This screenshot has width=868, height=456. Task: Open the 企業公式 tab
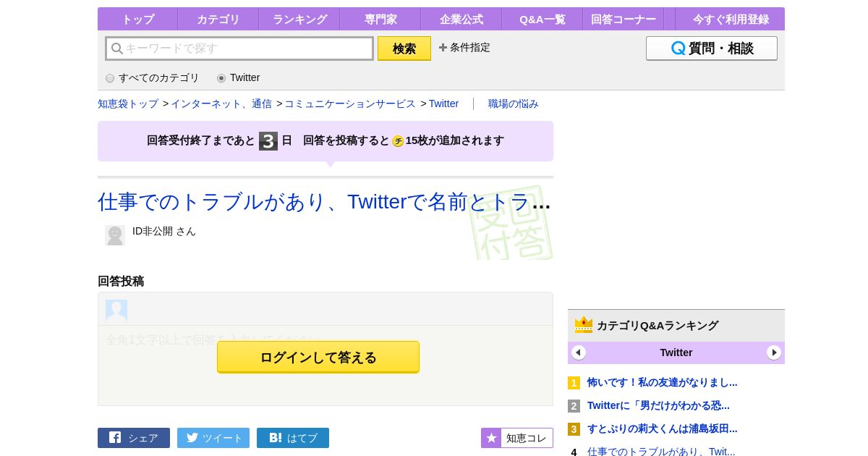461,19
